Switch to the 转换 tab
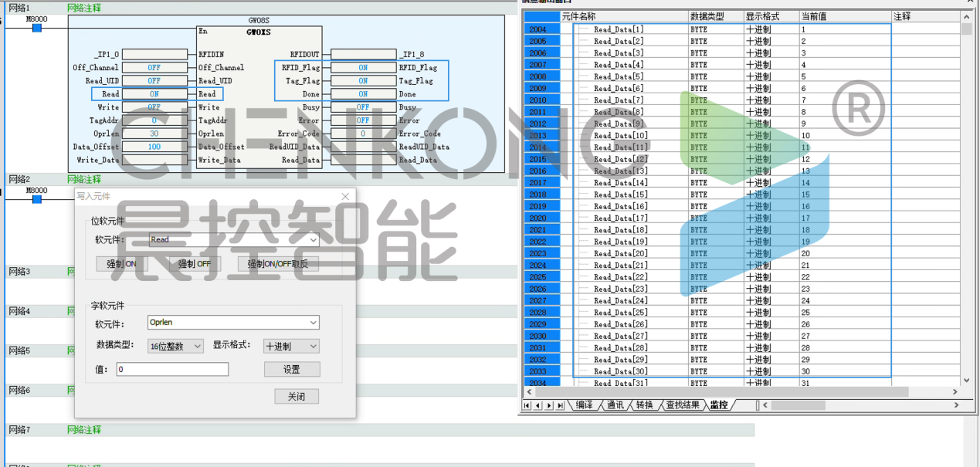 (x=644, y=405)
